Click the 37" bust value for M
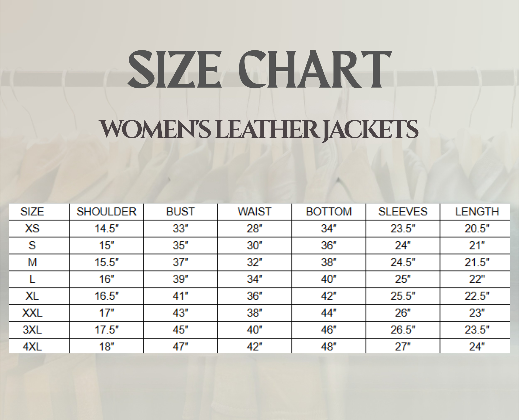The width and height of the screenshot is (519, 420). point(180,262)
